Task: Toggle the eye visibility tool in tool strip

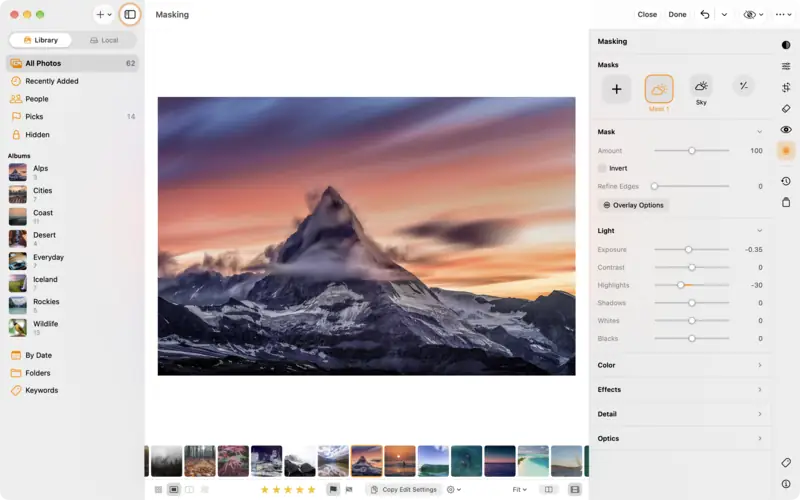Action: click(786, 130)
